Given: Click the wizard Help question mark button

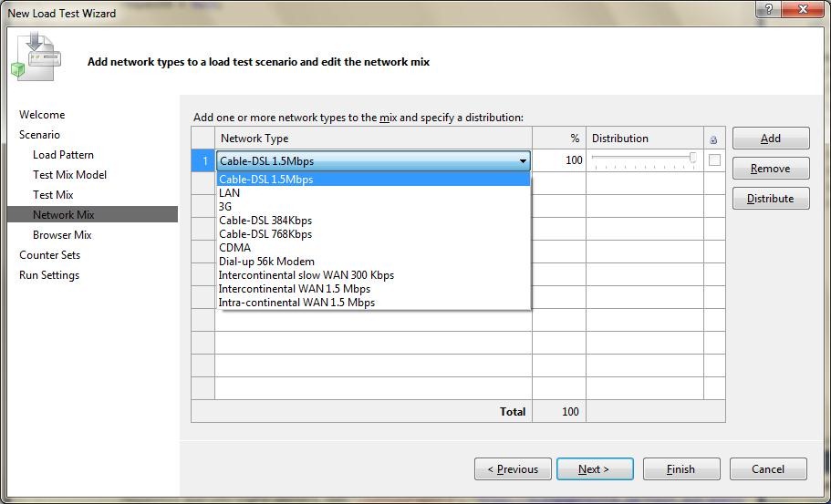Looking at the screenshot, I should pyautogui.click(x=770, y=9).
